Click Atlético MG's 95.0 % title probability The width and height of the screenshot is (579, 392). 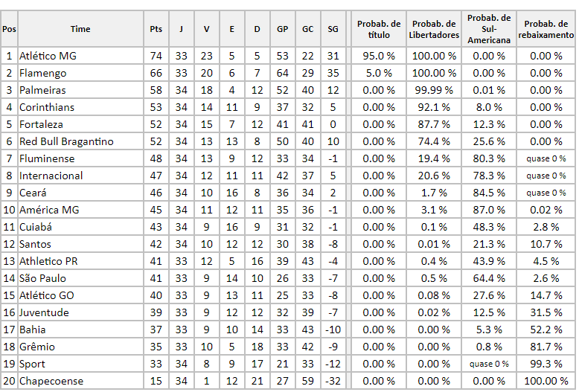tap(379, 56)
